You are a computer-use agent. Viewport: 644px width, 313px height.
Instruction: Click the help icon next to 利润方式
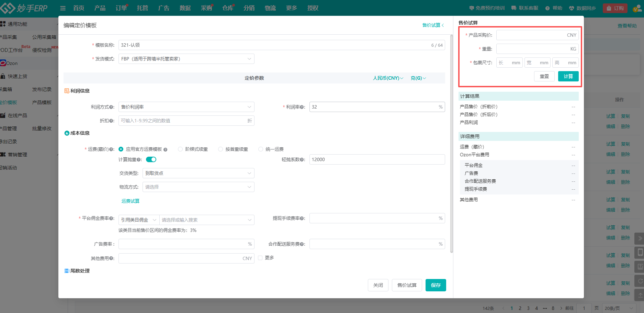click(x=112, y=107)
